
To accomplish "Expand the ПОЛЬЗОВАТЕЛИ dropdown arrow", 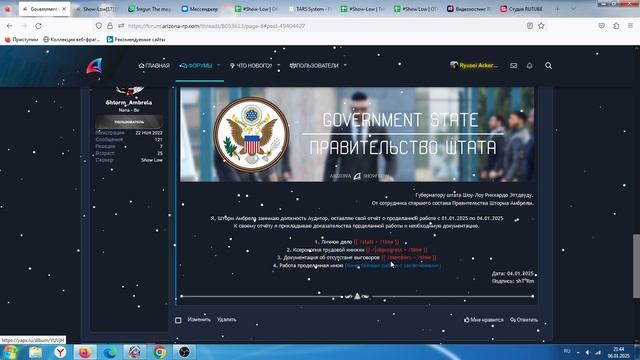I will pos(345,65).
